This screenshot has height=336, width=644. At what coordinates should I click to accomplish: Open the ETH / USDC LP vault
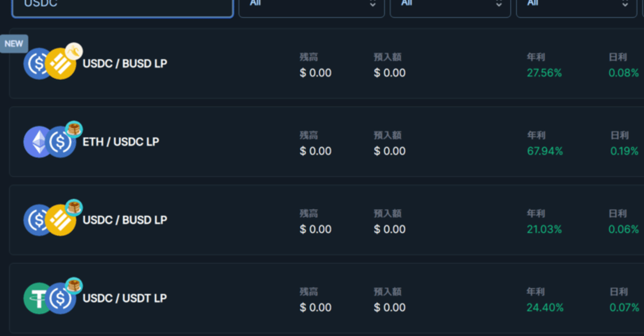121,142
